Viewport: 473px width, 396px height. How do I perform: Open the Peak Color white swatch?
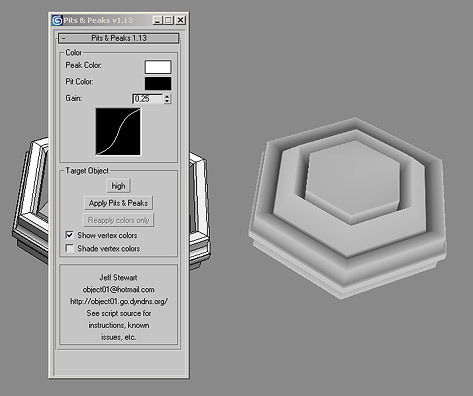pos(158,67)
